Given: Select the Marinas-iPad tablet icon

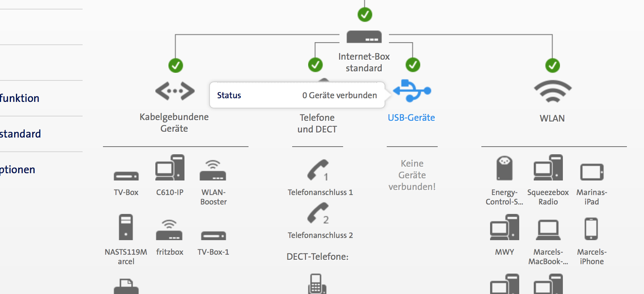Looking at the screenshot, I should click(592, 172).
